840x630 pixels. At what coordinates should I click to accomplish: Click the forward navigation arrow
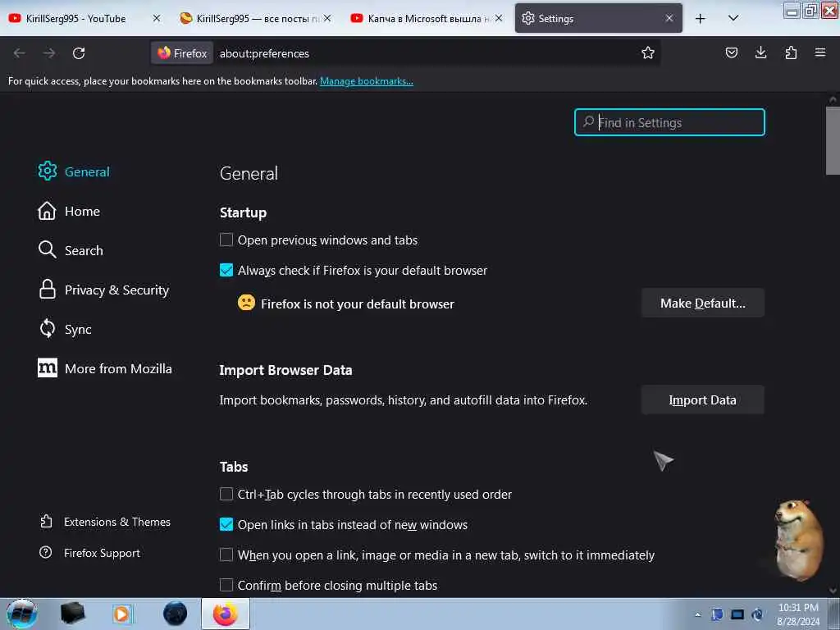[x=49, y=53]
